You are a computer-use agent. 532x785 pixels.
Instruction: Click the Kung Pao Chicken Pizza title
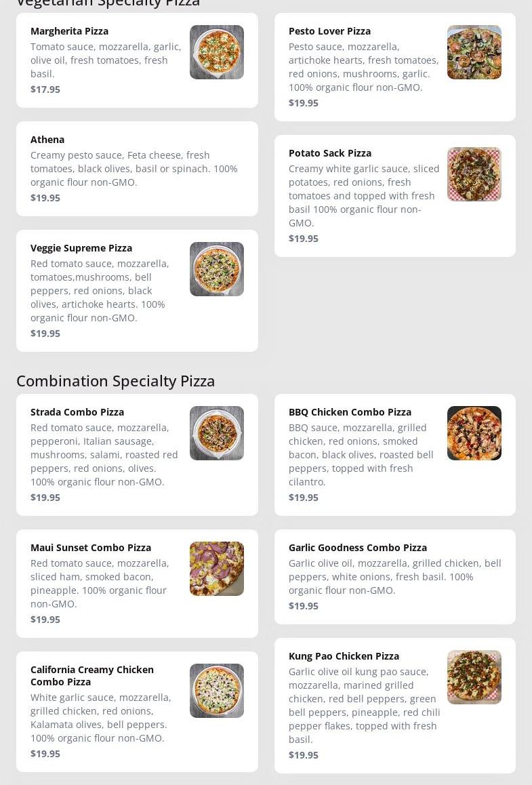click(344, 656)
